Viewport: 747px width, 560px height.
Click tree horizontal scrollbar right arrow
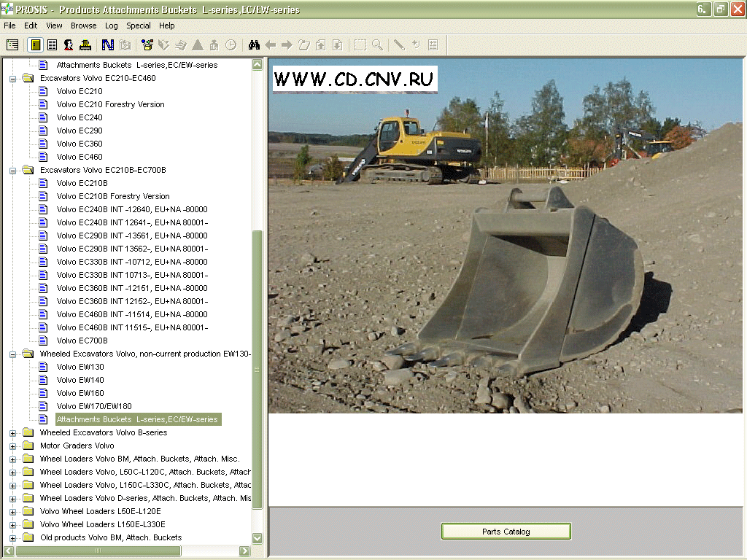pyautogui.click(x=245, y=551)
